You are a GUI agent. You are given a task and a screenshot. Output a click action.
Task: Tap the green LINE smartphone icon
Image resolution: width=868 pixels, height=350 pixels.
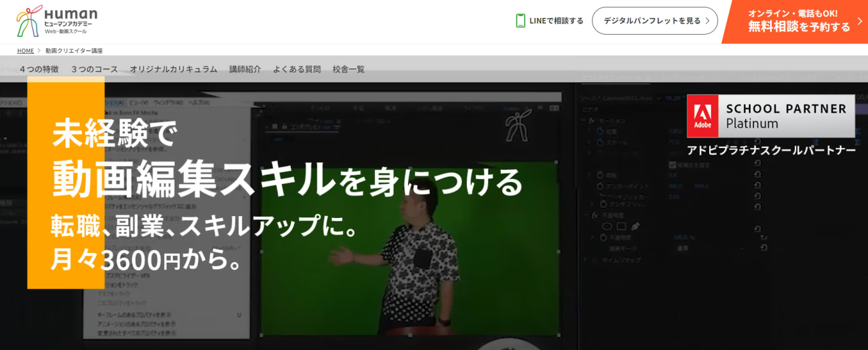point(521,20)
